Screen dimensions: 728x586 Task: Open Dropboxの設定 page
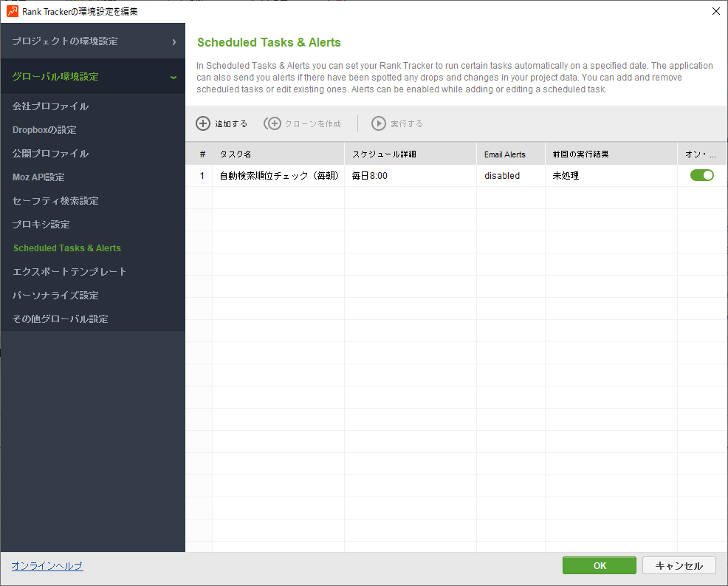tap(44, 130)
